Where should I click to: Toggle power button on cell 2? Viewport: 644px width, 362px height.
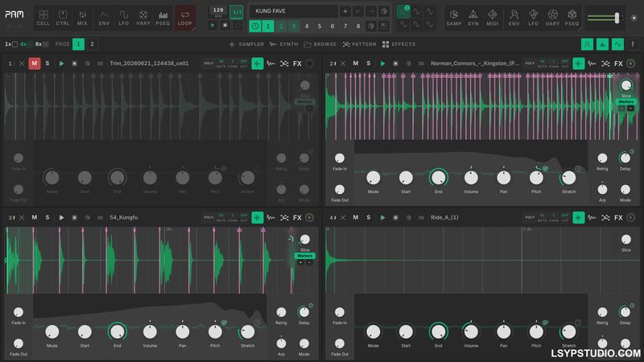click(631, 64)
